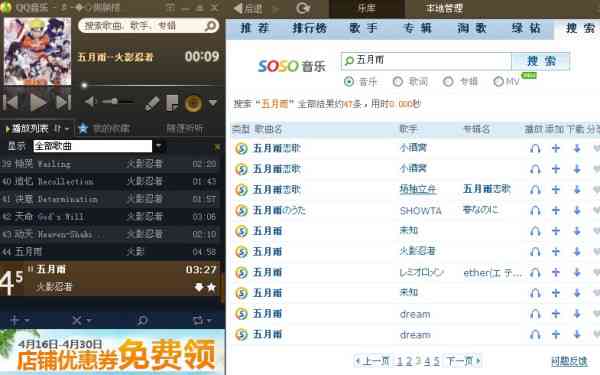
Task: Open the store coupon advertisement banner
Action: click(112, 352)
